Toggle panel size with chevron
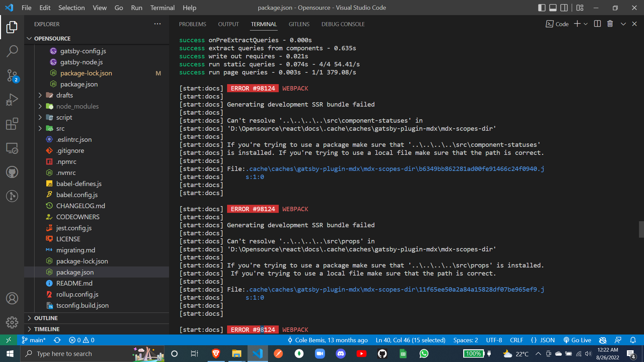644x362 pixels. [x=623, y=24]
